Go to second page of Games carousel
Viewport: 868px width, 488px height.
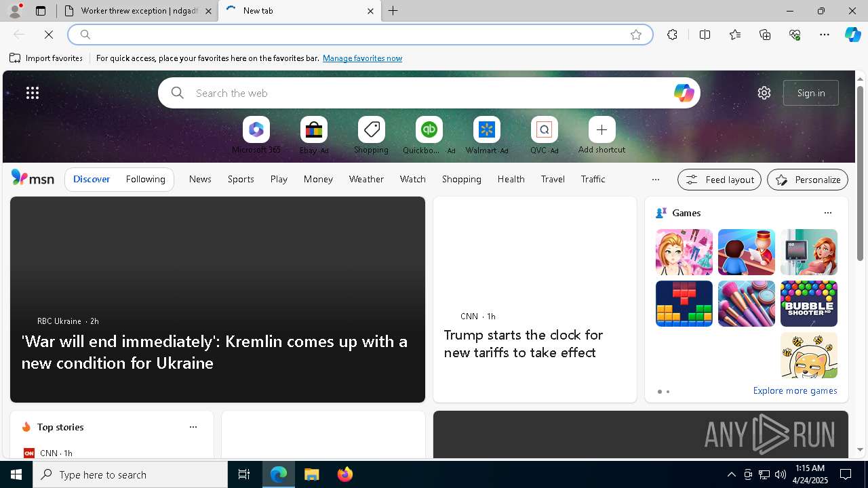point(668,392)
